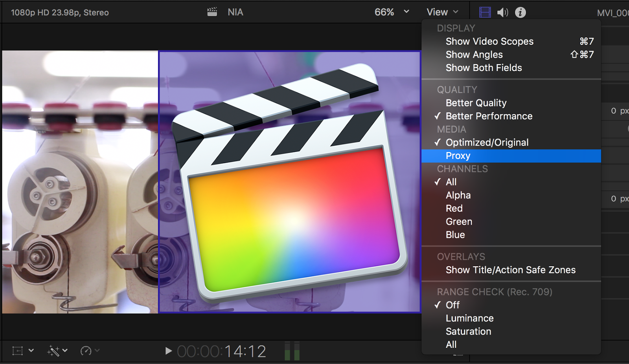Open the info inspector icon
The image size is (629, 364).
point(520,13)
